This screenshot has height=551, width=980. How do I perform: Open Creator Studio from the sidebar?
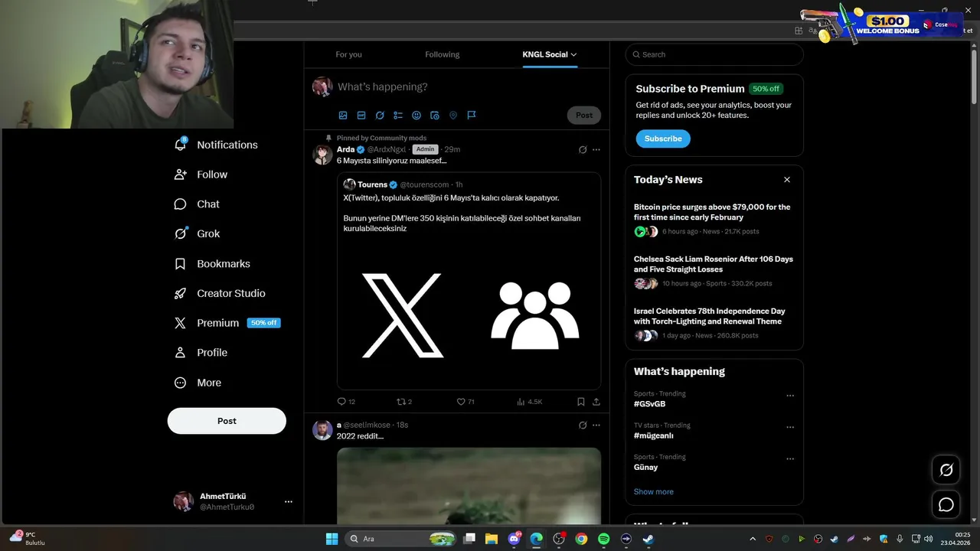pyautogui.click(x=220, y=293)
